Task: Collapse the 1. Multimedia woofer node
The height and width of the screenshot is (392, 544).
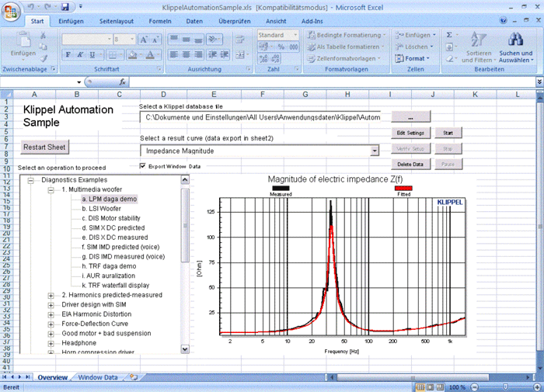Action: pyautogui.click(x=51, y=189)
